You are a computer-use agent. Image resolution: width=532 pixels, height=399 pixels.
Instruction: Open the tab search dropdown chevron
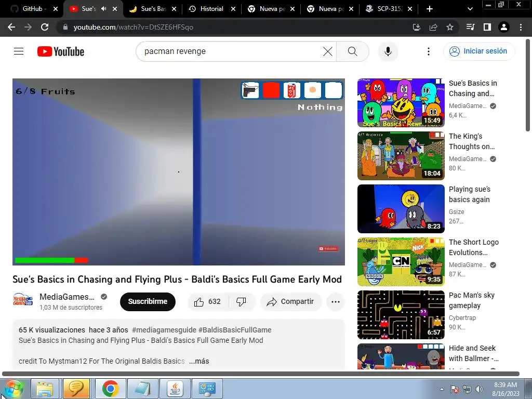(x=470, y=9)
